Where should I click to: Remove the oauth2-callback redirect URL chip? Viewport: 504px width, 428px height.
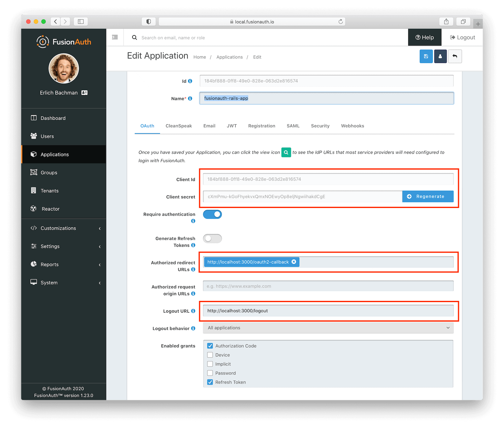294,262
